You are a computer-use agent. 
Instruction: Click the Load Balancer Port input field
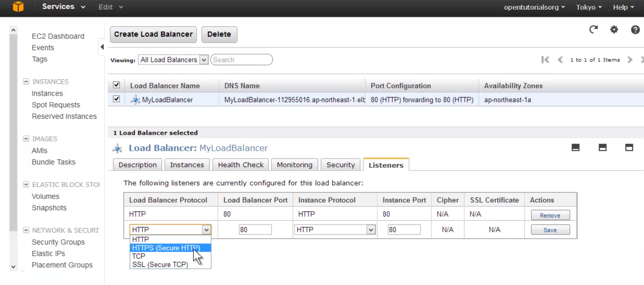[x=255, y=229]
